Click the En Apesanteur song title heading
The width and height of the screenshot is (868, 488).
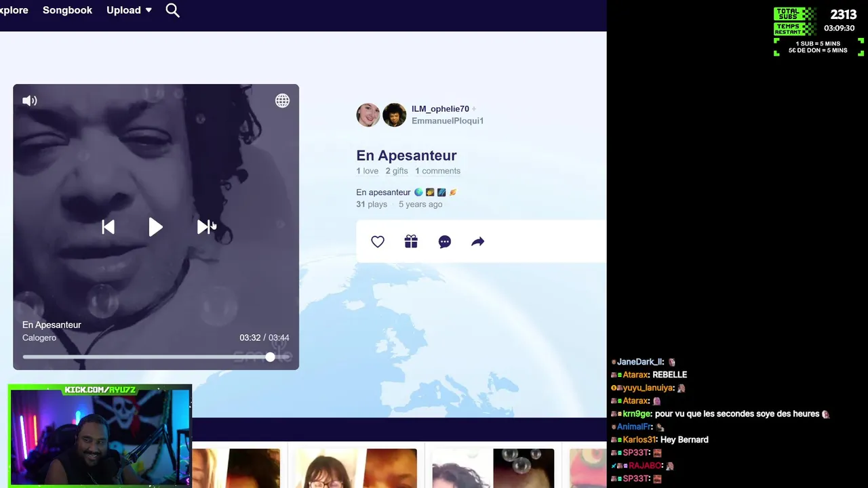(406, 155)
